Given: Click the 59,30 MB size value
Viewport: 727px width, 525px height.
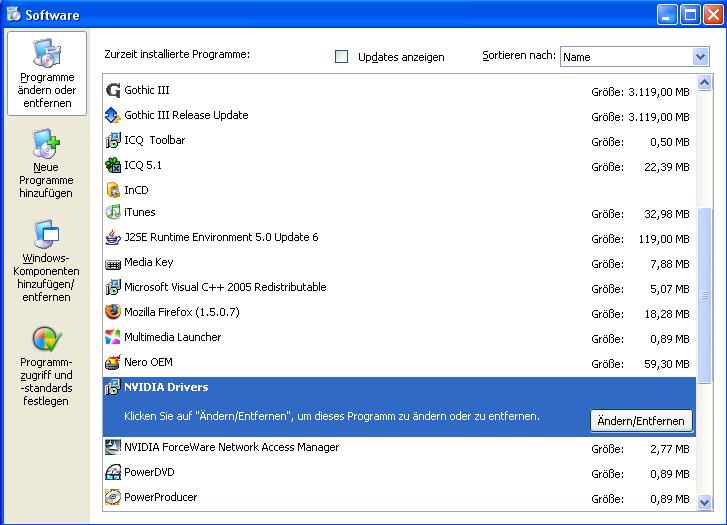Looking at the screenshot, I should (667, 364).
